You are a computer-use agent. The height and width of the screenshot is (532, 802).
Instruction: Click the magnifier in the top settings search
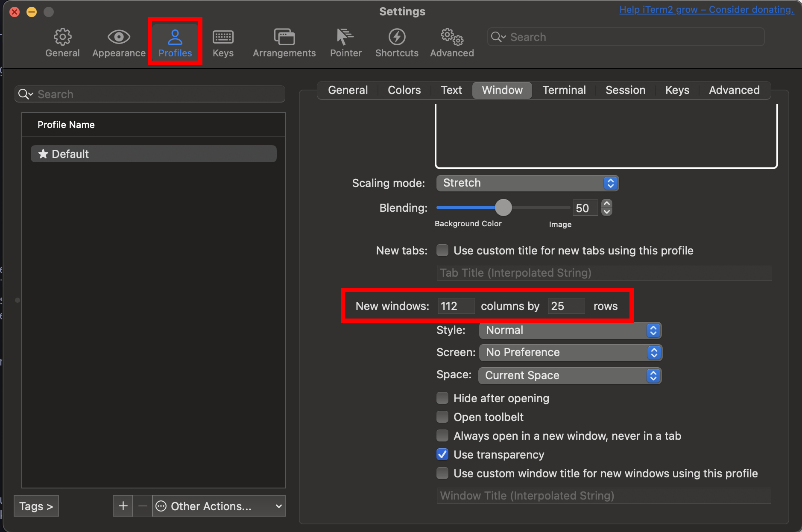click(498, 37)
